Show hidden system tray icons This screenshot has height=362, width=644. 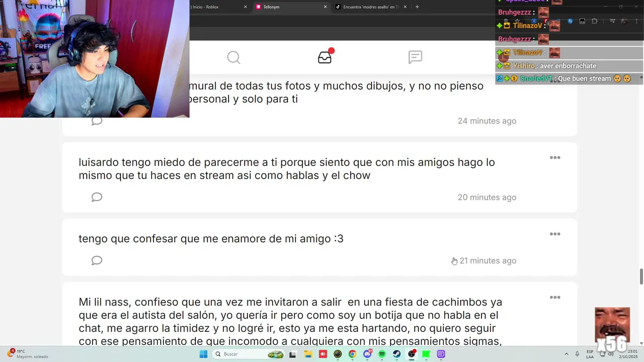tap(567, 354)
